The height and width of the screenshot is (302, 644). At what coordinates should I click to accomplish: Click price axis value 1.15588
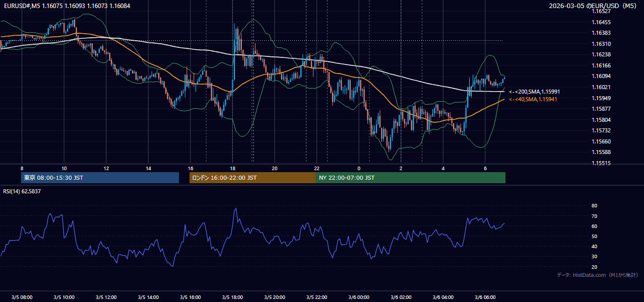[601, 152]
